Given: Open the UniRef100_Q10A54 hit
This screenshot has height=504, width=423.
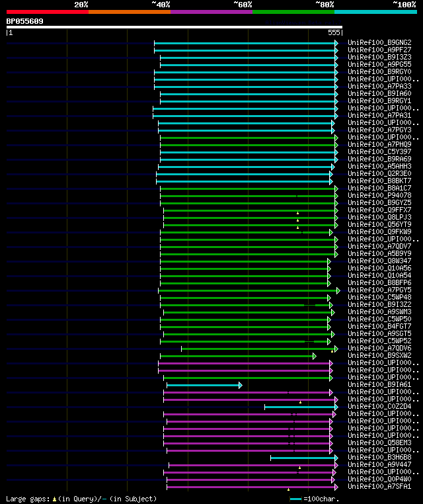Looking at the screenshot, I should tap(379, 275).
